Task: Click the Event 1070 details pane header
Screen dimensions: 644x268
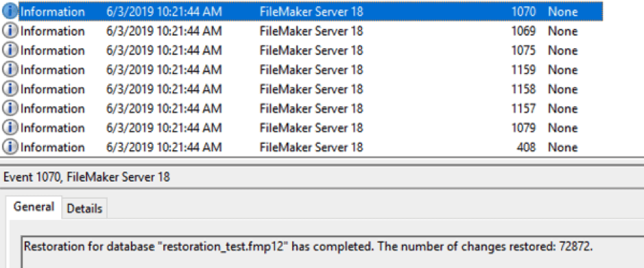Action: 322,178
